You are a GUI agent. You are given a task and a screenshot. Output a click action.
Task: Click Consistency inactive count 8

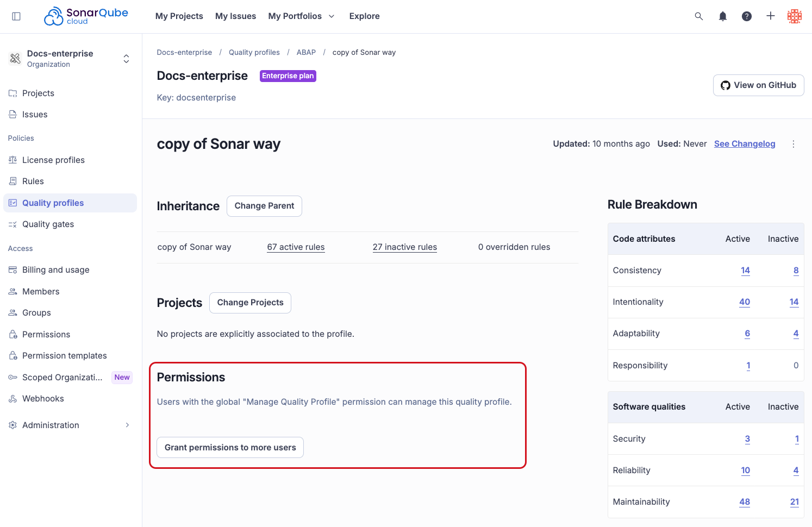[x=796, y=271]
